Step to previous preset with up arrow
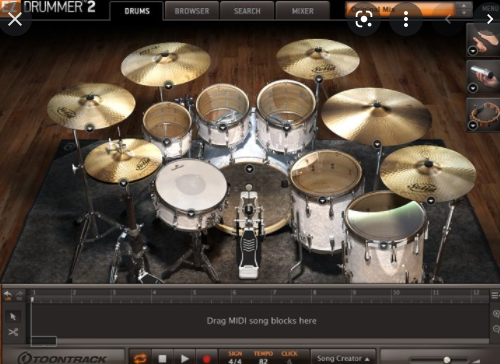The height and width of the screenshot is (364, 500). click(x=464, y=6)
